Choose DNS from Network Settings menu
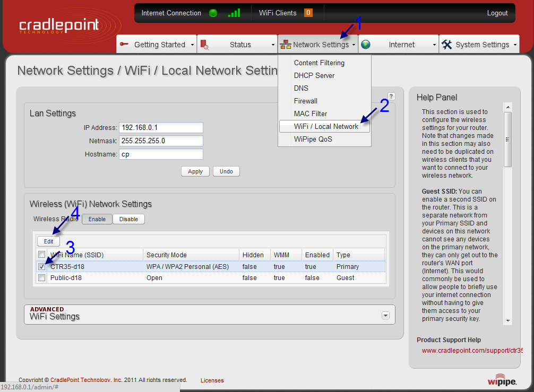The height and width of the screenshot is (392, 534). (301, 88)
